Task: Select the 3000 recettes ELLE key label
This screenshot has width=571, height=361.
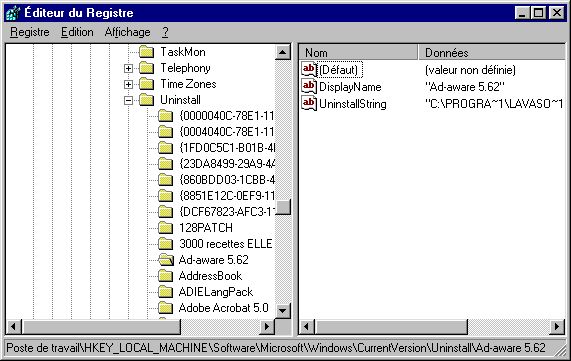Action: [225, 244]
